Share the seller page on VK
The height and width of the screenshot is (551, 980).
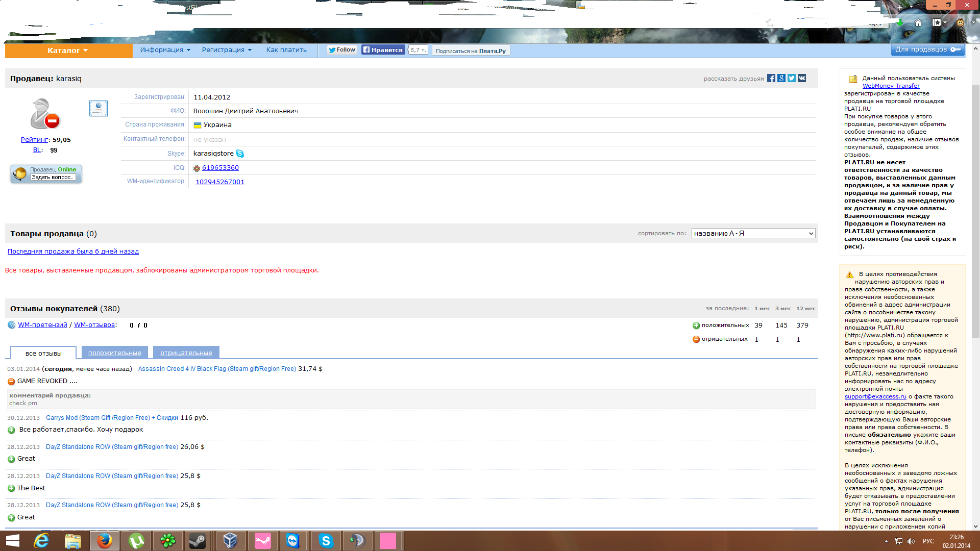(x=802, y=79)
